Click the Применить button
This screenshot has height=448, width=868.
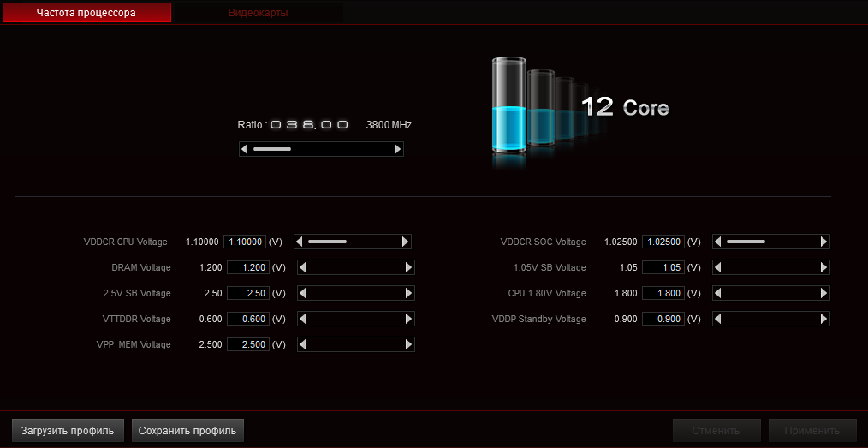click(x=812, y=430)
